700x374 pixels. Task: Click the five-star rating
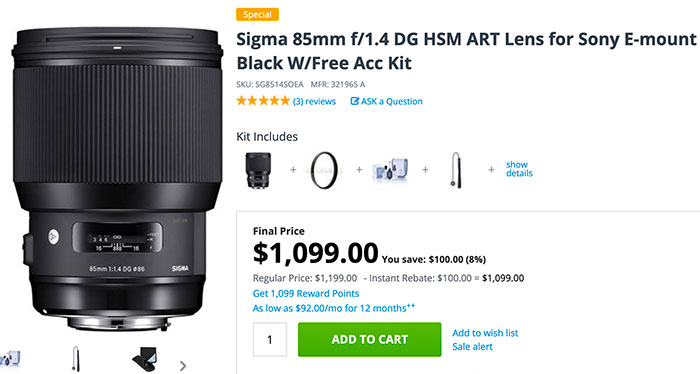(263, 101)
